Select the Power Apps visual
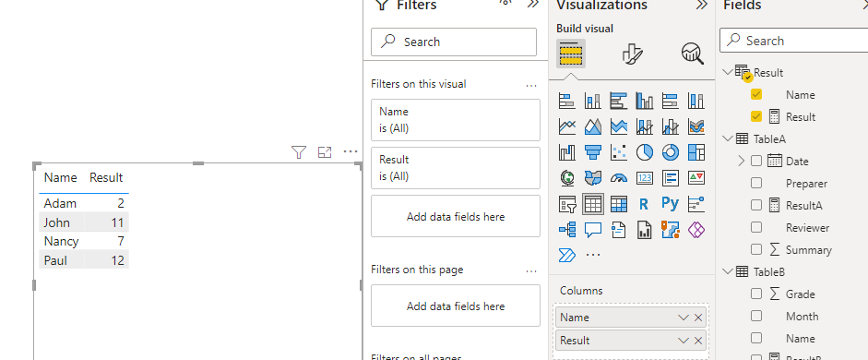Image resolution: width=868 pixels, height=360 pixels. [696, 229]
